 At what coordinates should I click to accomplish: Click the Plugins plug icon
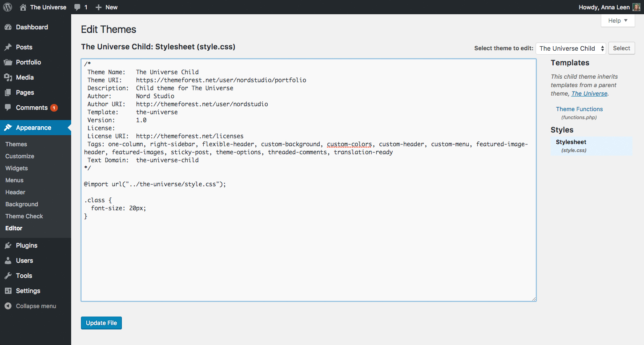pyautogui.click(x=8, y=245)
